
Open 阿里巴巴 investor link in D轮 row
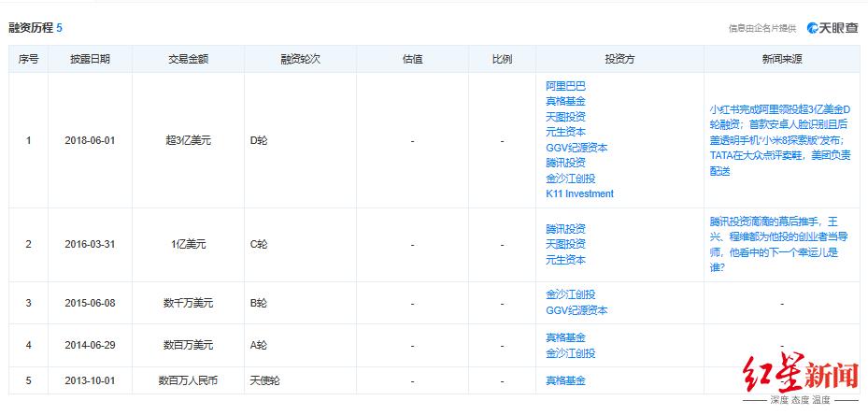coord(565,86)
